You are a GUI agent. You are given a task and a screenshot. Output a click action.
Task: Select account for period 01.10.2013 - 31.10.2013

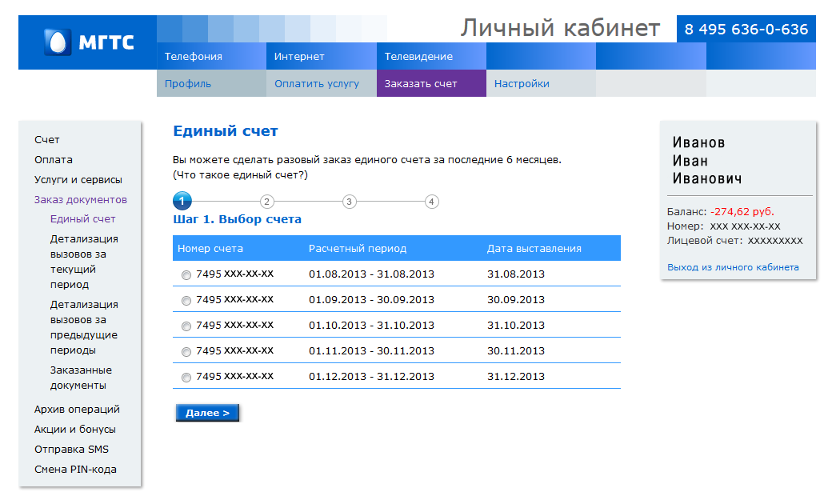(x=186, y=326)
